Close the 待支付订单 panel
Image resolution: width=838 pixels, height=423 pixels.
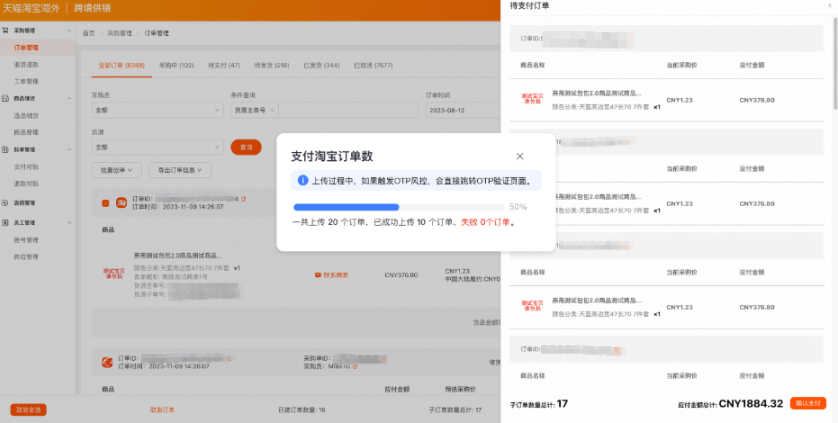click(829, 5)
